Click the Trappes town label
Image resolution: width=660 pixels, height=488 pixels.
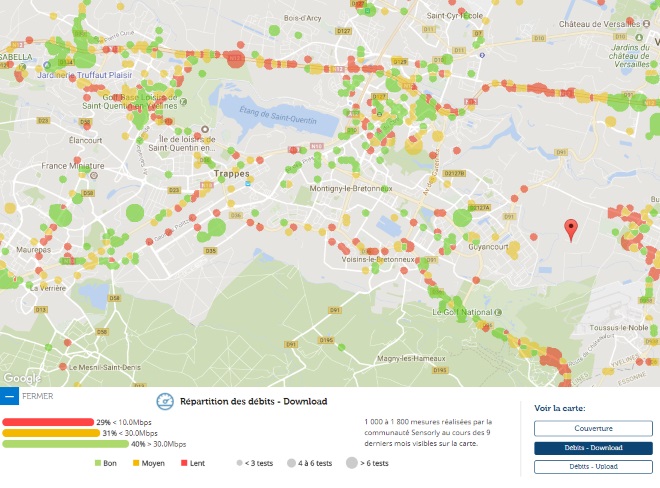coord(232,173)
